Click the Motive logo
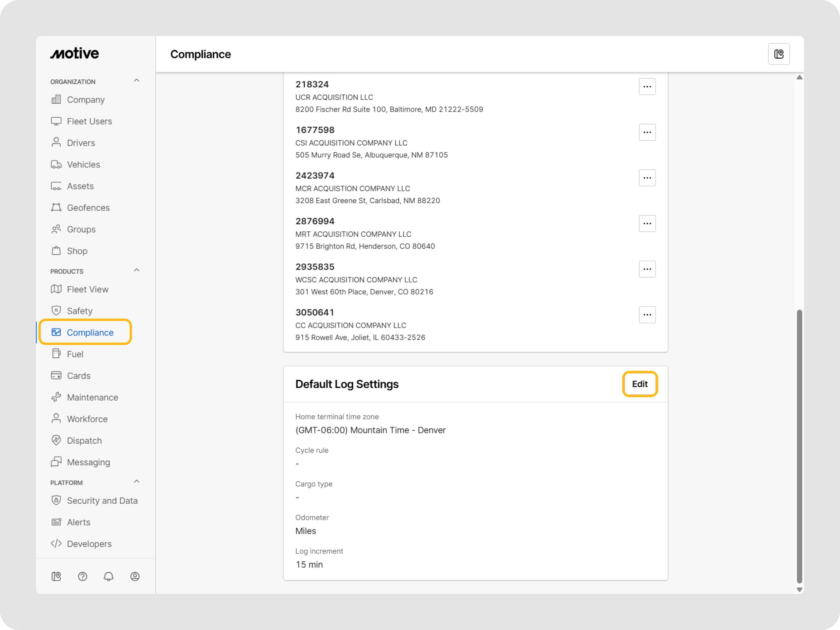Image resolution: width=840 pixels, height=630 pixels. [74, 53]
